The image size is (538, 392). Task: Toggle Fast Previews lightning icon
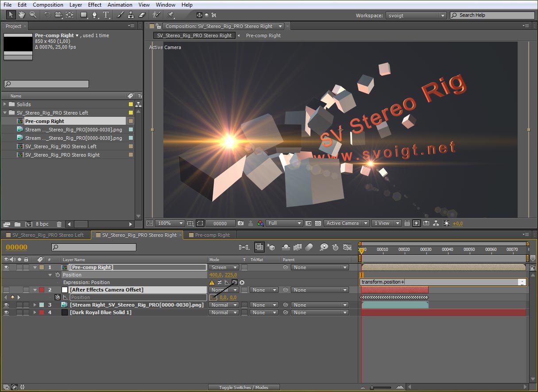417,223
